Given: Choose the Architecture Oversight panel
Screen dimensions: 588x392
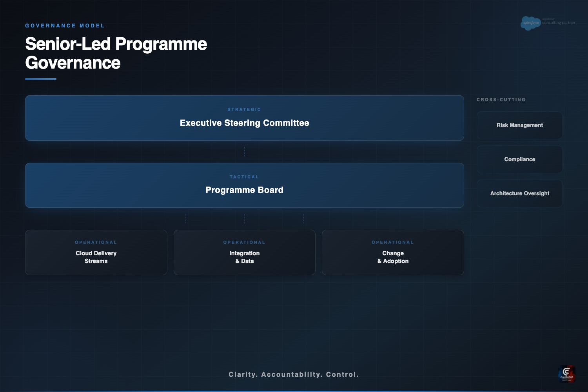Looking at the screenshot, I should point(519,194).
